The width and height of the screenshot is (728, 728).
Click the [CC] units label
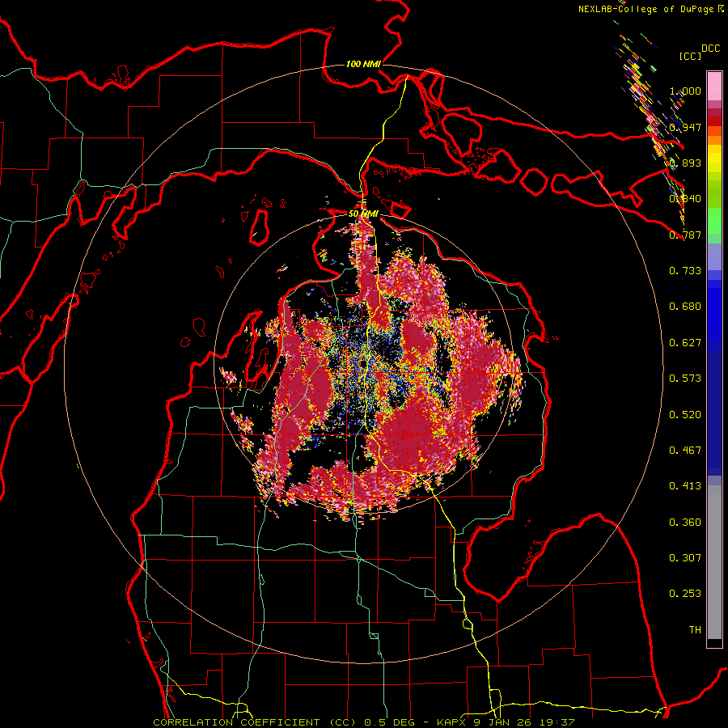point(690,56)
